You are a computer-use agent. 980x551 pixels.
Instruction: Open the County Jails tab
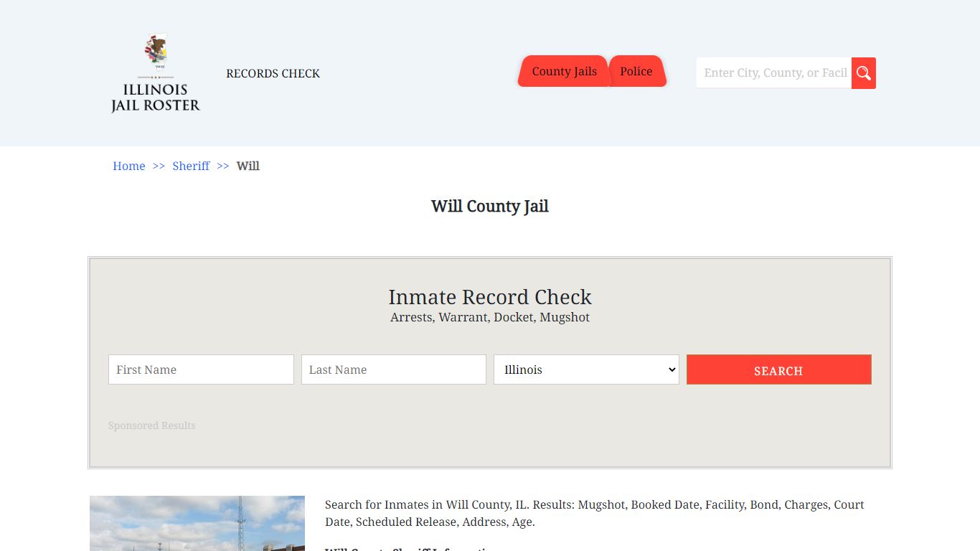[564, 71]
